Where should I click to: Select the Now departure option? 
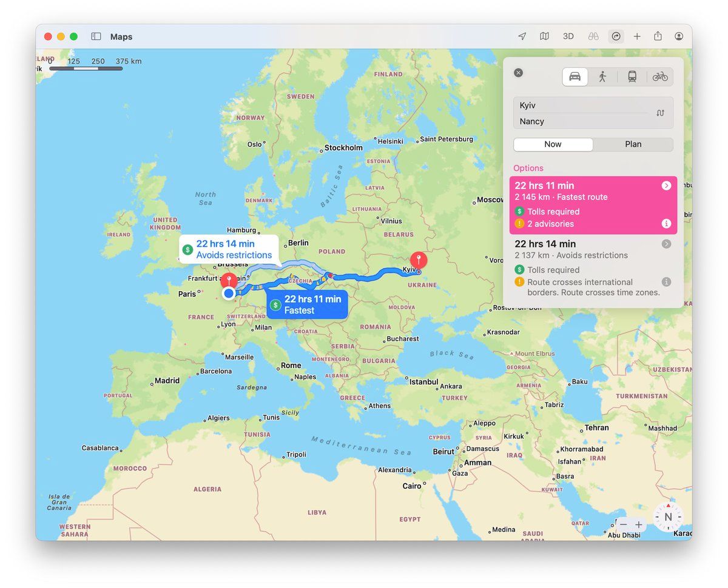pos(553,144)
